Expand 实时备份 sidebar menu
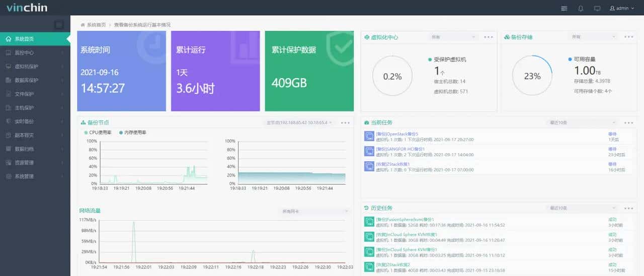644x276 pixels. (x=35, y=121)
